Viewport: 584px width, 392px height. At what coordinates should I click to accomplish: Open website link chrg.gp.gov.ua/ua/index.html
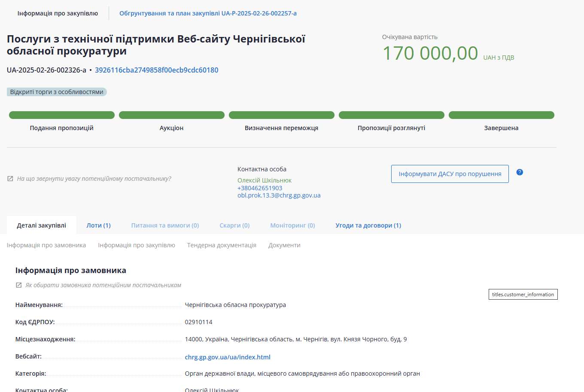[228, 357]
